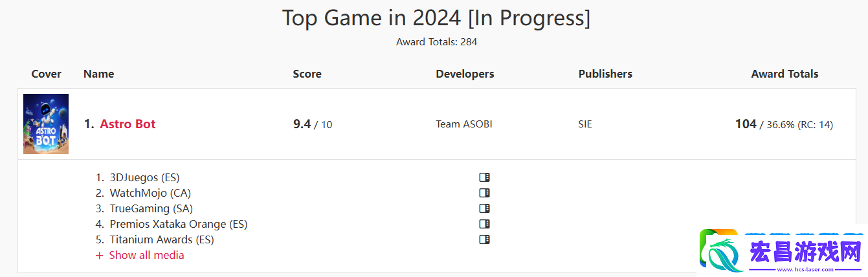The height and width of the screenshot is (277, 868).
Task: Open the Titanium Awards (ES) entry
Action: [x=162, y=239]
